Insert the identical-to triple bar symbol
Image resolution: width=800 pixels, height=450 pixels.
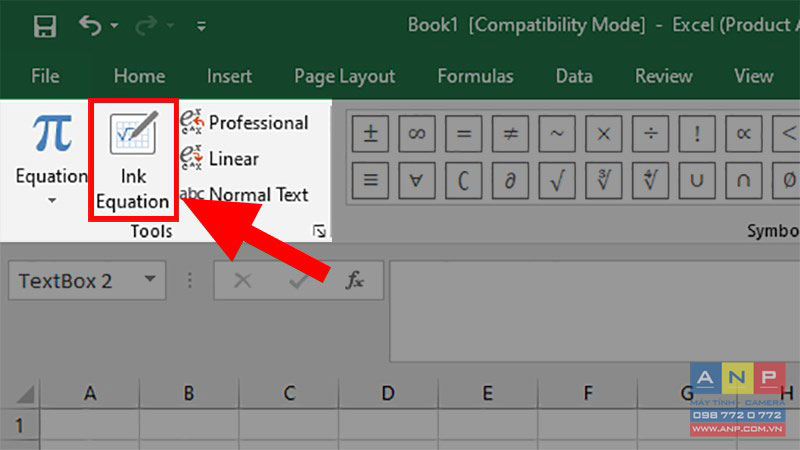click(x=370, y=180)
